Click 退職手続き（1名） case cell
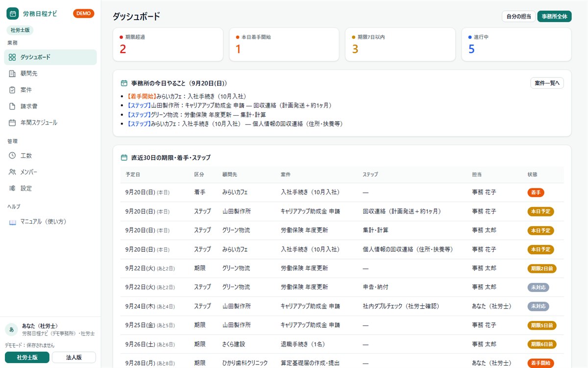Image resolution: width=588 pixels, height=368 pixels. click(x=304, y=344)
